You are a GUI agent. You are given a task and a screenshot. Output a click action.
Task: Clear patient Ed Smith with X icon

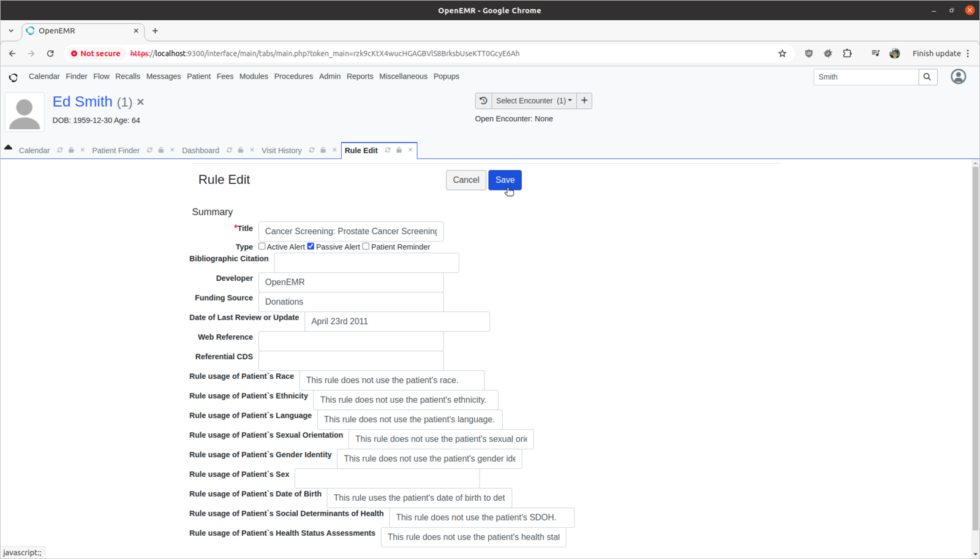pos(140,102)
